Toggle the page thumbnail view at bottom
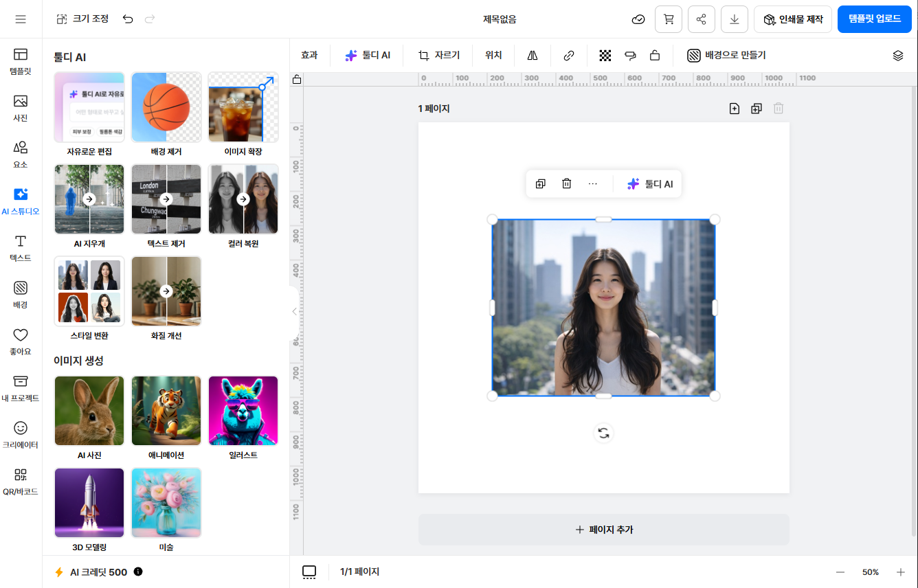The width and height of the screenshot is (918, 588). pyautogui.click(x=309, y=572)
